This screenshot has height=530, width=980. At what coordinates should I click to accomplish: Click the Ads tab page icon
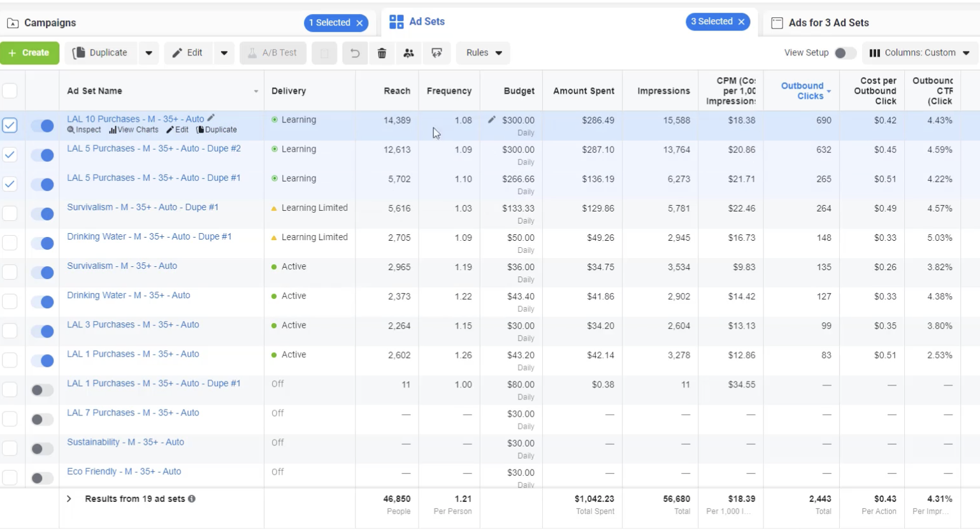pyautogui.click(x=777, y=23)
